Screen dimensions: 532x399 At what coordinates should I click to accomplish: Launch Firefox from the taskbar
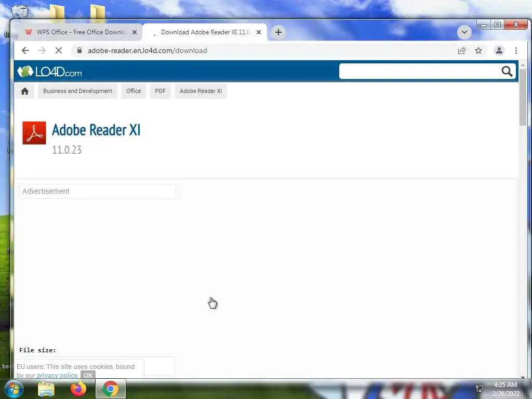pyautogui.click(x=78, y=389)
